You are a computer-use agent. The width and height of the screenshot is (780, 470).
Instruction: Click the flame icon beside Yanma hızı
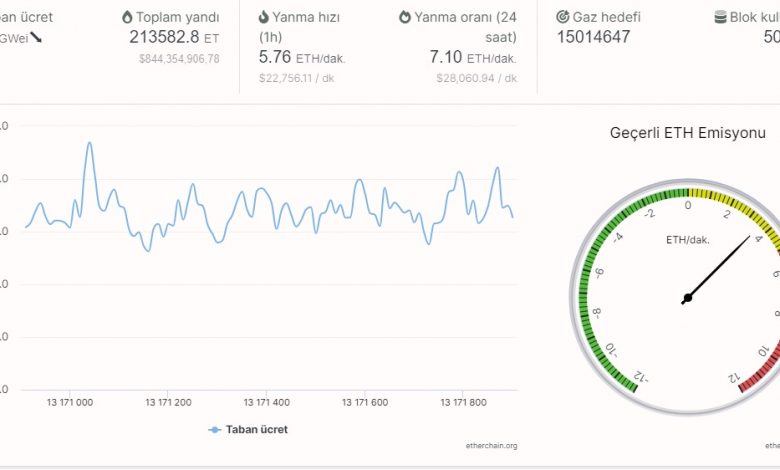click(264, 18)
